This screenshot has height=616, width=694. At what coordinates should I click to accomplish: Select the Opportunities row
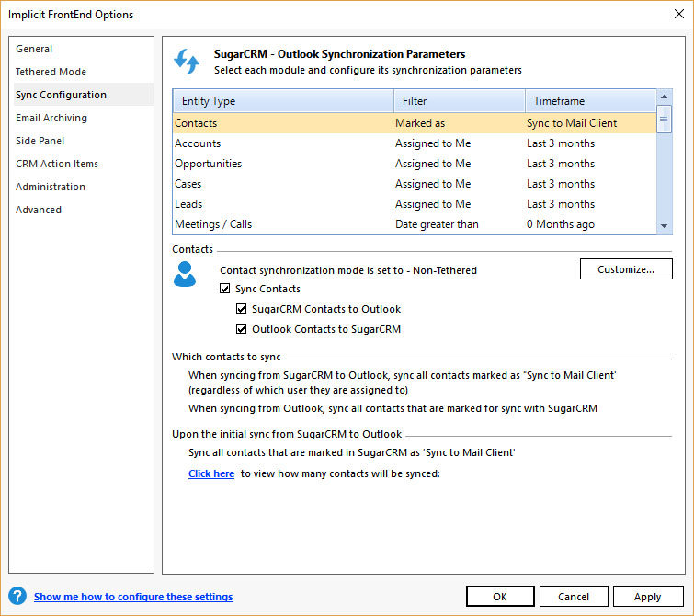[x=209, y=164]
